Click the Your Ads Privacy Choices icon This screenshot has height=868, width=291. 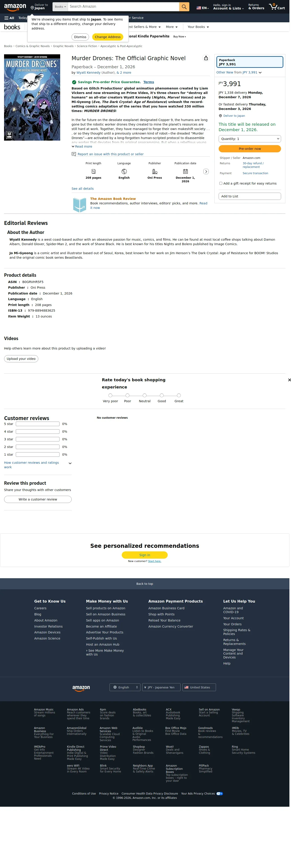pyautogui.click(x=220, y=794)
